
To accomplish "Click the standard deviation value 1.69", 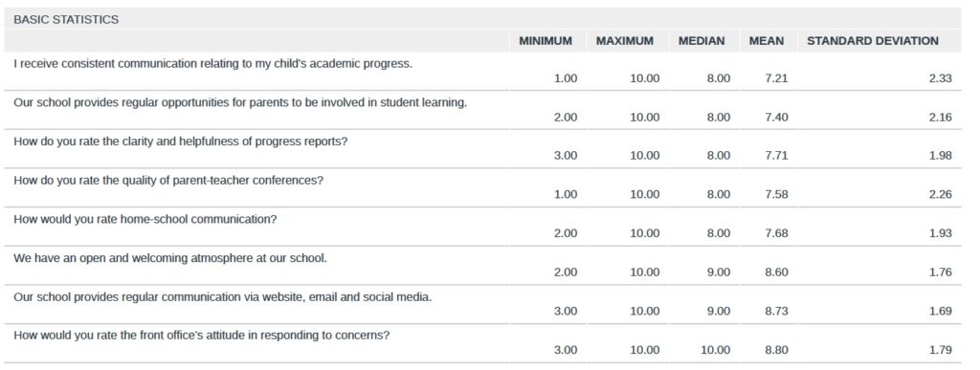I will click(x=940, y=312).
